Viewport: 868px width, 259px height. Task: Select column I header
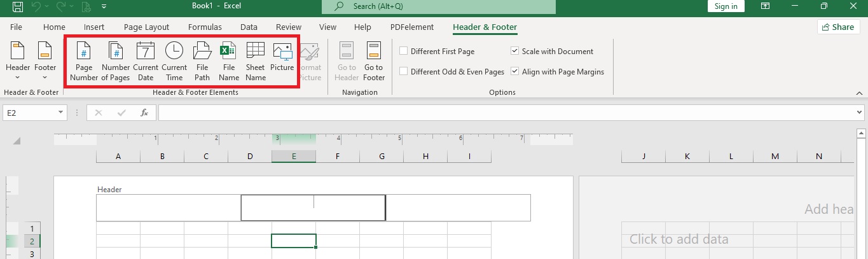(469, 157)
